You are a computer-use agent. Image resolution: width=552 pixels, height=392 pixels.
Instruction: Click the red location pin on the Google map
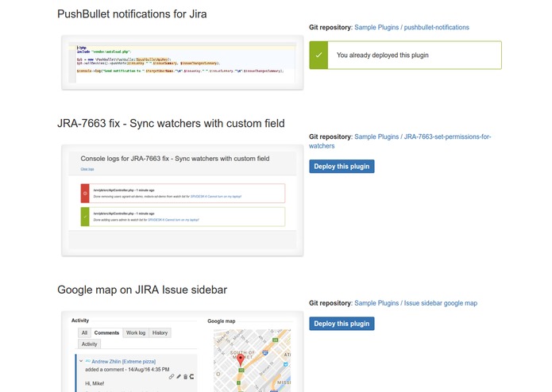(241, 360)
